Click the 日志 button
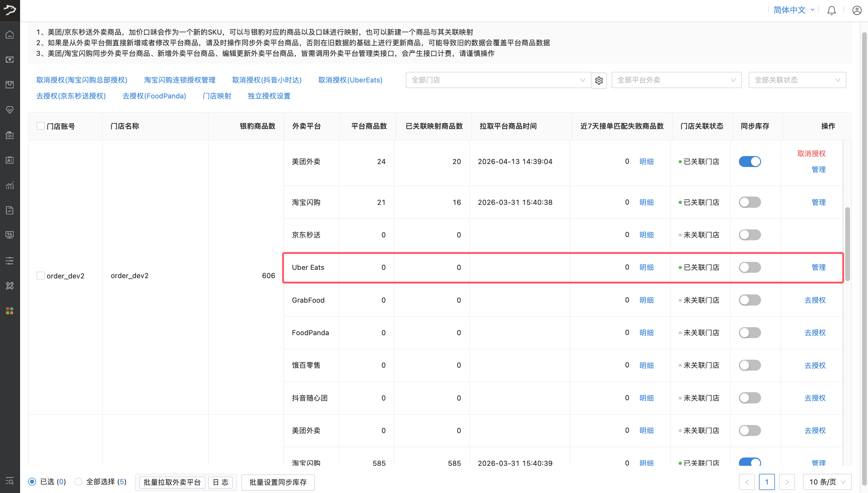The height and width of the screenshot is (493, 868). point(220,482)
